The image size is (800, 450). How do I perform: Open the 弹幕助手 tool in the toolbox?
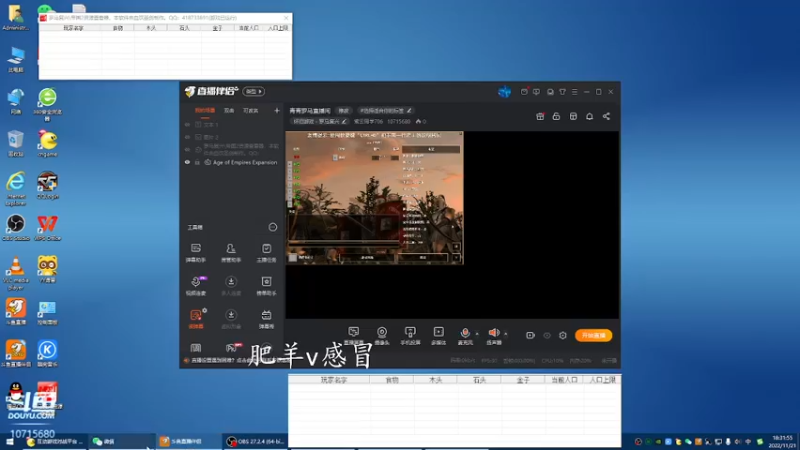pos(195,253)
